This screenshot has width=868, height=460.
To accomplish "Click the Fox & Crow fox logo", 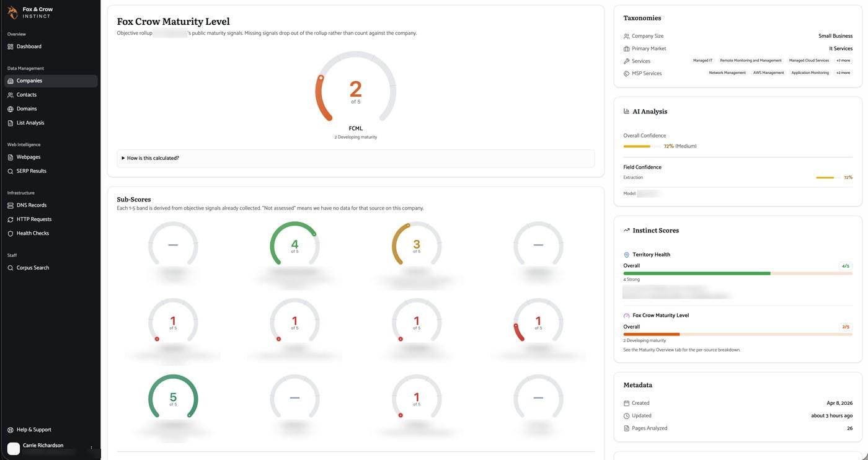I will 12,12.
